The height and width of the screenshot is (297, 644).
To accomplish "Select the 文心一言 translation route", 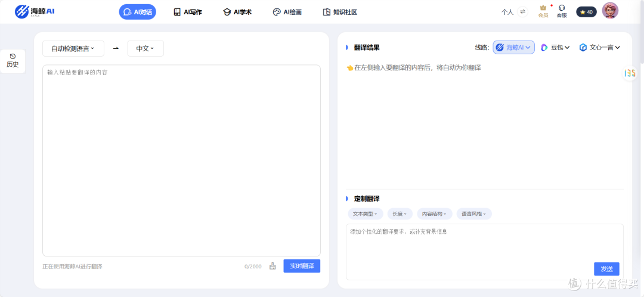I will pos(600,48).
